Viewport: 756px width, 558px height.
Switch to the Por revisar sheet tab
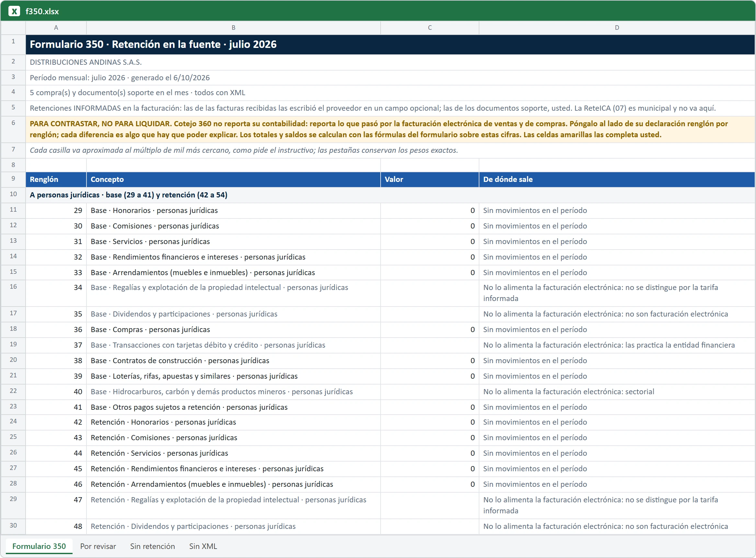(x=98, y=546)
